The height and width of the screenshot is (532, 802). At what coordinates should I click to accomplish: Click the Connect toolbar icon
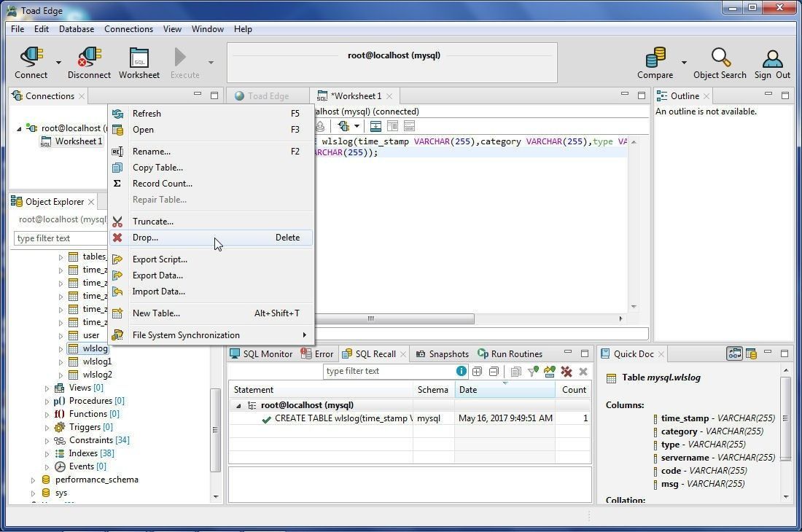click(x=31, y=56)
